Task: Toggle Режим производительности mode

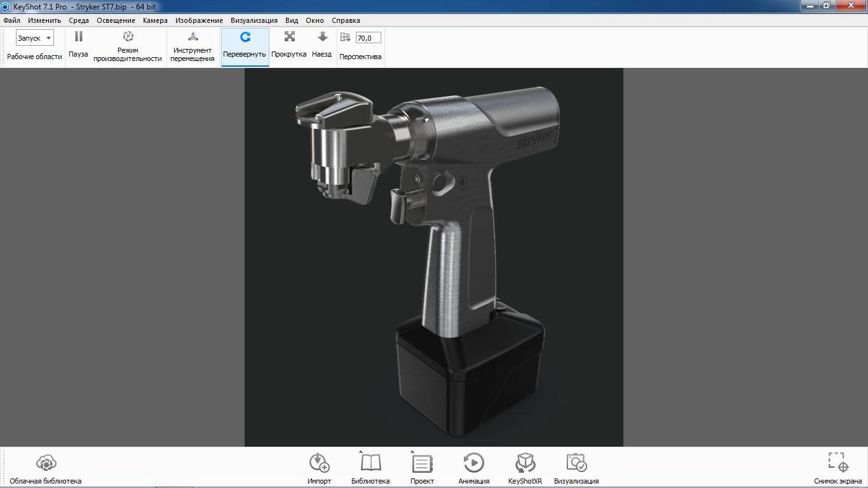Action: [128, 46]
